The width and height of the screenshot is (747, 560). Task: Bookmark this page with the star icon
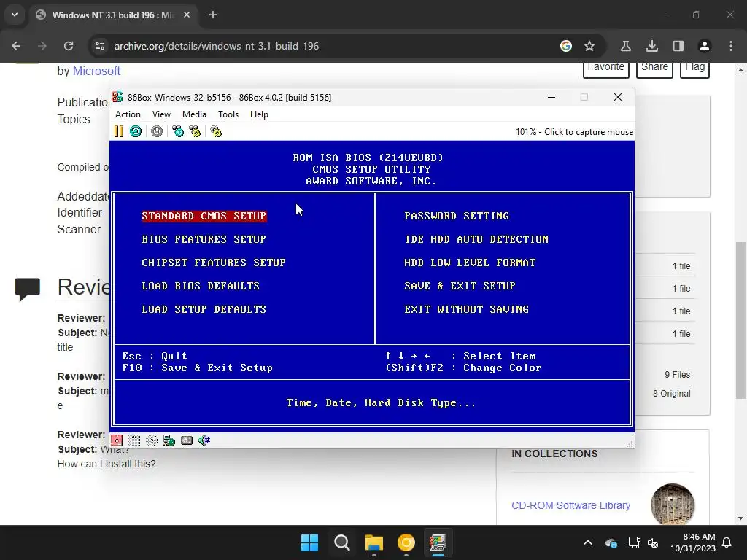(x=589, y=46)
